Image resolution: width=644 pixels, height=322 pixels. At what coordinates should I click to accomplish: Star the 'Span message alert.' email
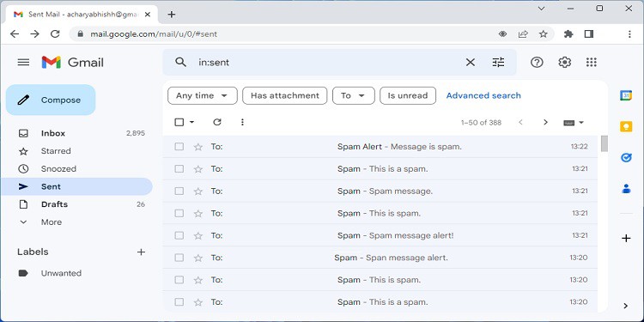pyautogui.click(x=198, y=258)
